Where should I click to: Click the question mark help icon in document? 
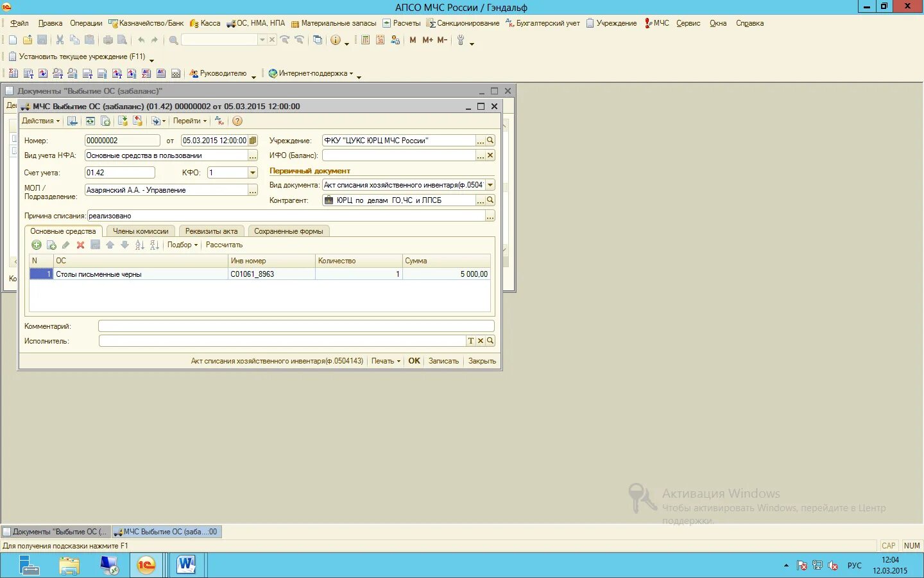[x=237, y=121]
